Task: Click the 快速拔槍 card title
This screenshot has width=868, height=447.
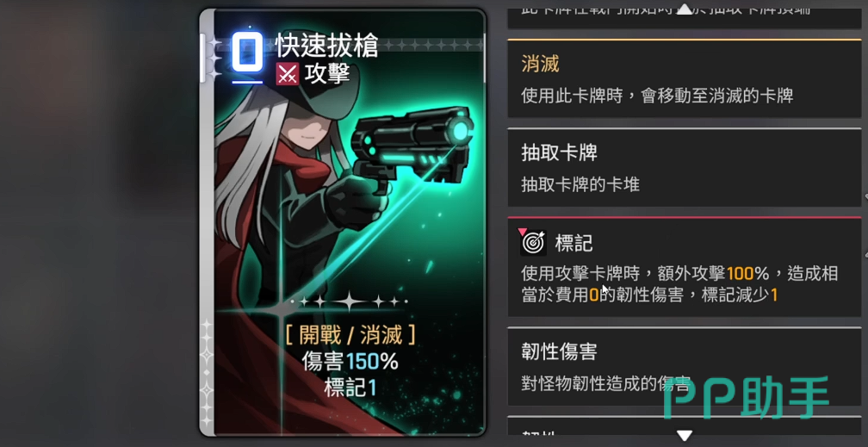Action: (x=326, y=46)
